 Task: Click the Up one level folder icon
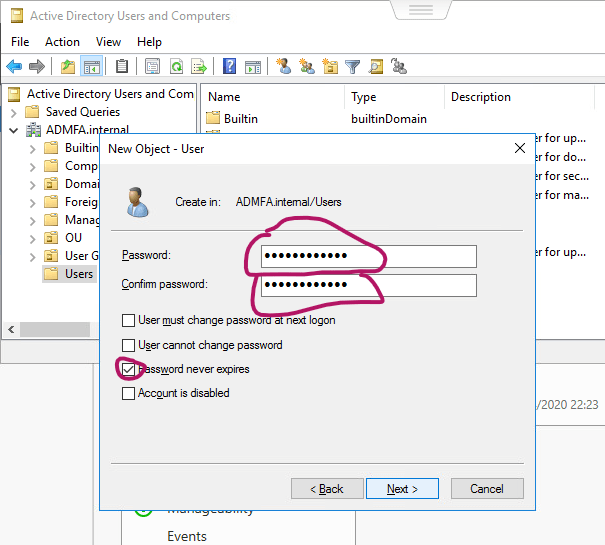(67, 67)
